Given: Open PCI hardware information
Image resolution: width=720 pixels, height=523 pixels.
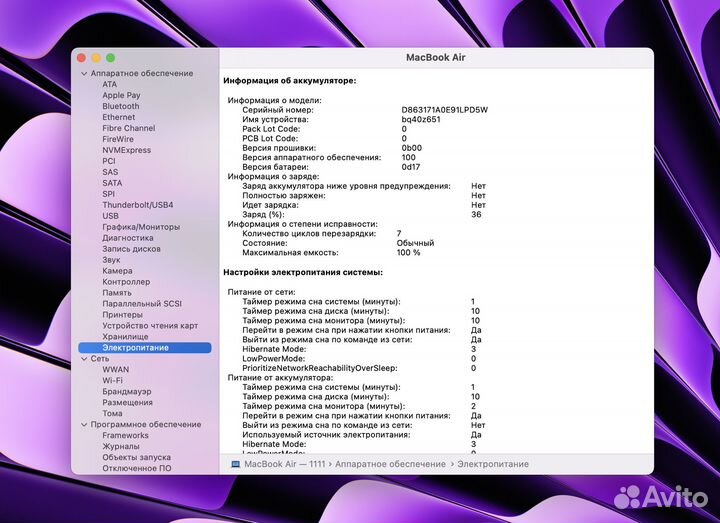Looking at the screenshot, I should click(109, 161).
